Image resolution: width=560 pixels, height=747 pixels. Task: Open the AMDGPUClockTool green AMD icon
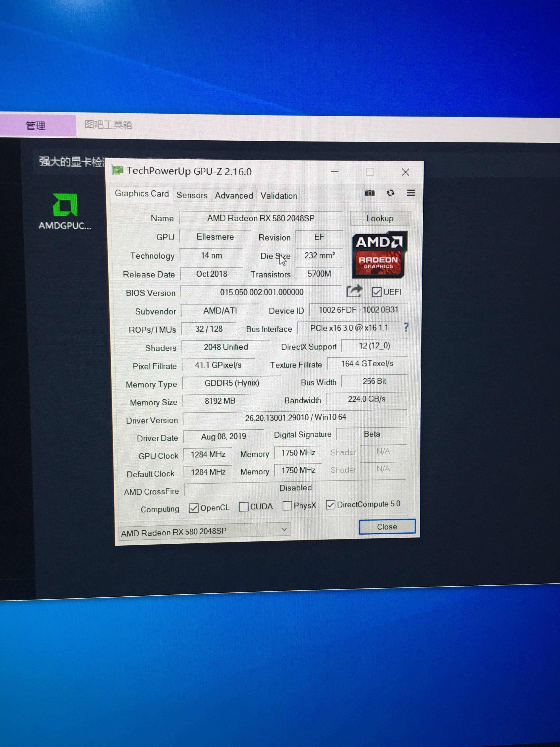pos(65,205)
